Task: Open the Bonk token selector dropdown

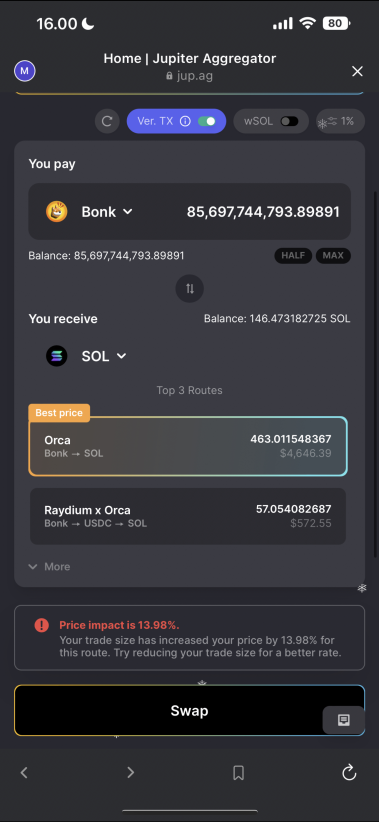Action: click(x=107, y=212)
